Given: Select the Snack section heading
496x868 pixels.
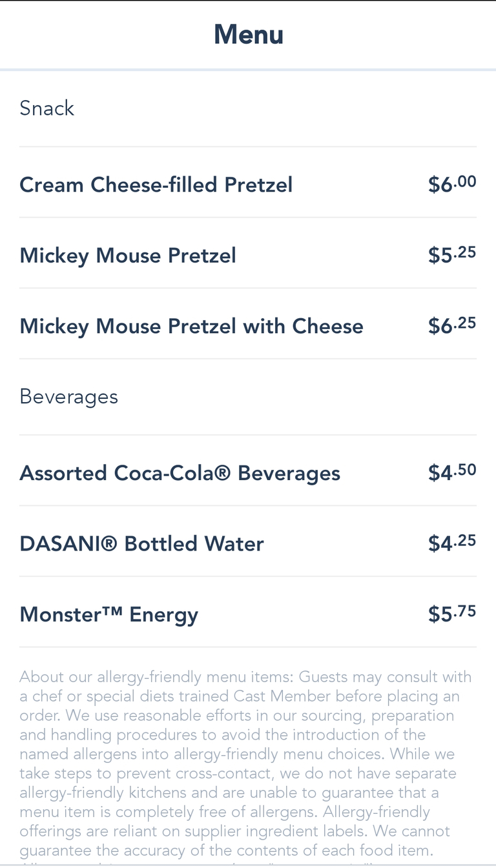Looking at the screenshot, I should click(x=47, y=108).
